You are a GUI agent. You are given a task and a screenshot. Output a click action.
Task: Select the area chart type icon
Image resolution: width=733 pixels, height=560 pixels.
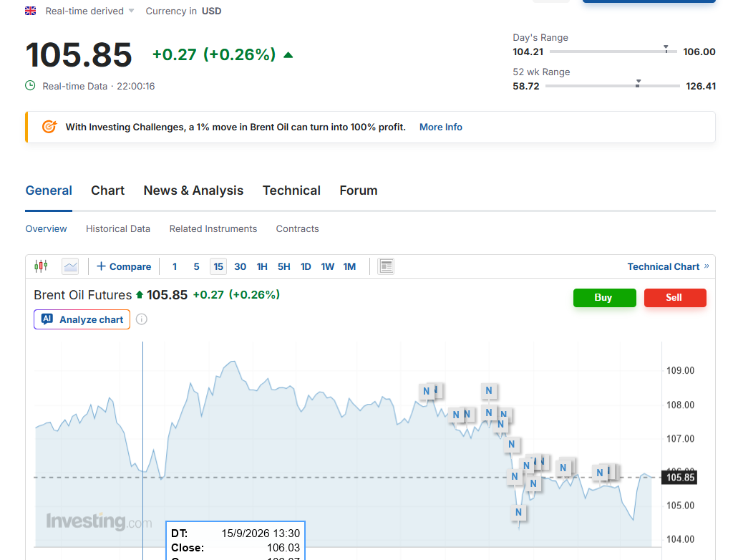coord(71,266)
